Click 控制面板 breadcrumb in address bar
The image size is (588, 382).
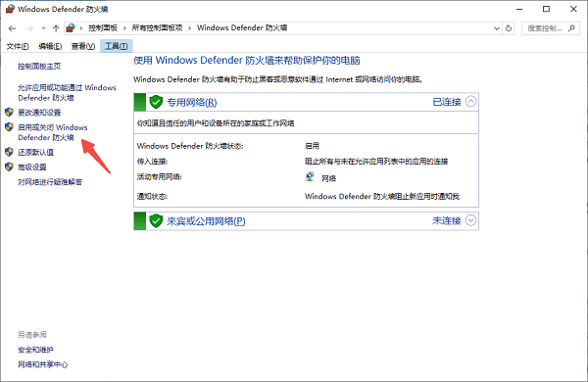tap(103, 28)
